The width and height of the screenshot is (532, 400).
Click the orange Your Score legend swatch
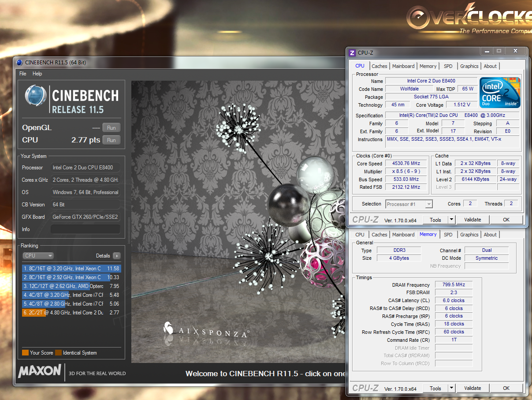pyautogui.click(x=25, y=353)
